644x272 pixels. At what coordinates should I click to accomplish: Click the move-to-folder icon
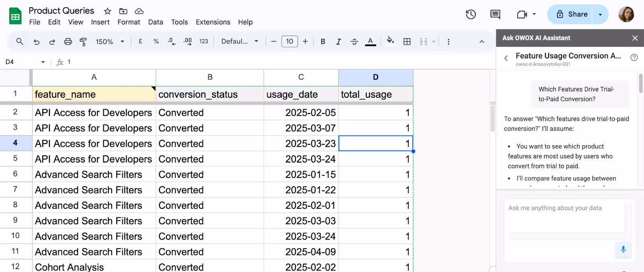pyautogui.click(x=123, y=11)
